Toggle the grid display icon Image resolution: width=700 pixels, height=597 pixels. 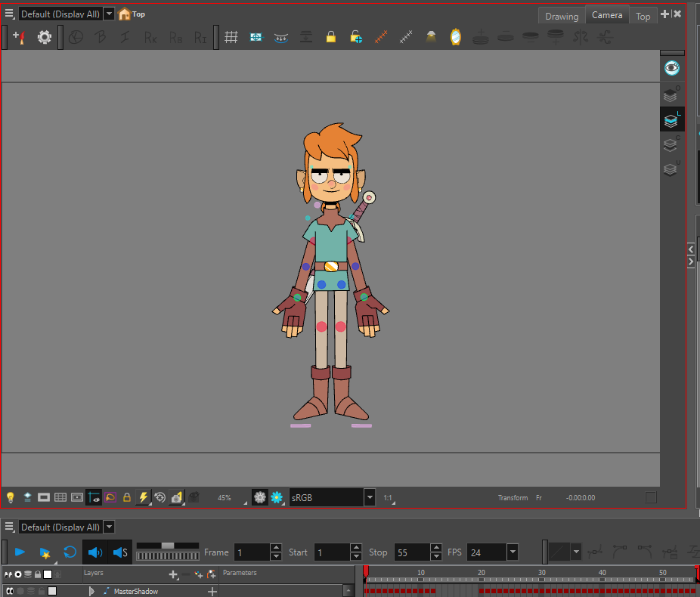(x=231, y=37)
